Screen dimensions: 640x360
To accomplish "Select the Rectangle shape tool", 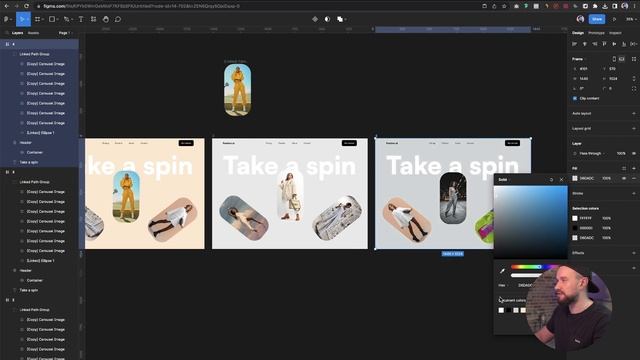I will point(52,19).
